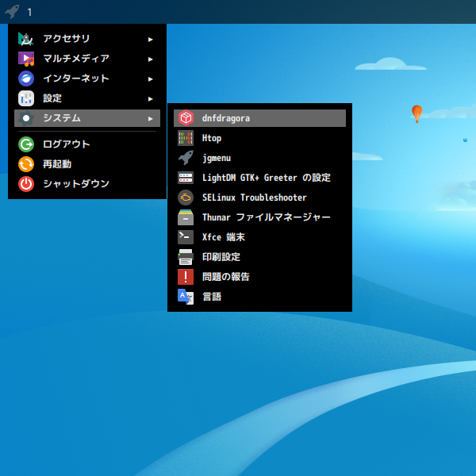The image size is (476, 476).
Task: Click the SELinux Troubleshooter icon
Action: [x=185, y=198]
